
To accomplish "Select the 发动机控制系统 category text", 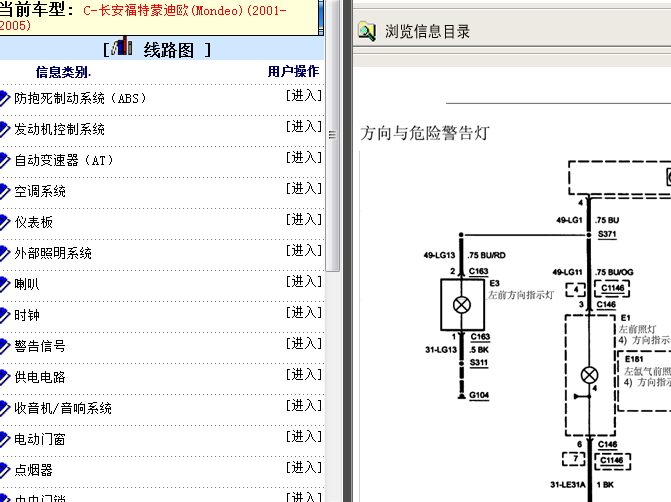I will click(59, 129).
